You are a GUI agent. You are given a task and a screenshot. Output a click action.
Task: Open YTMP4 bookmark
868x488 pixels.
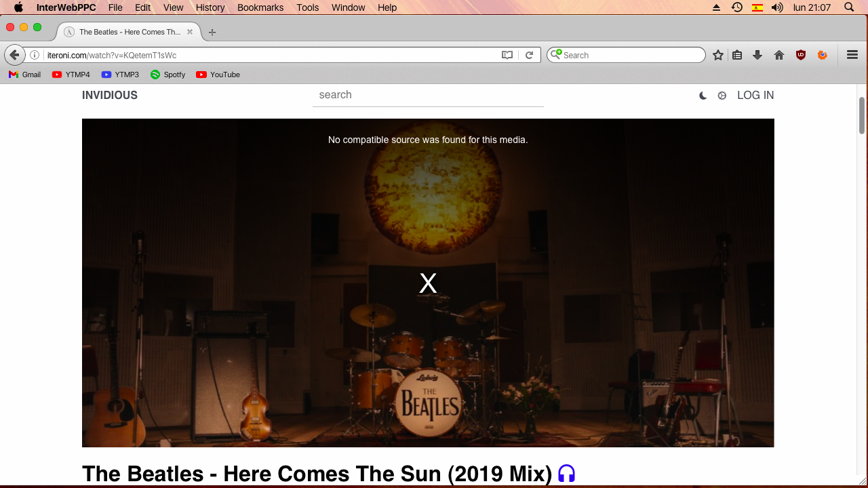(x=71, y=75)
